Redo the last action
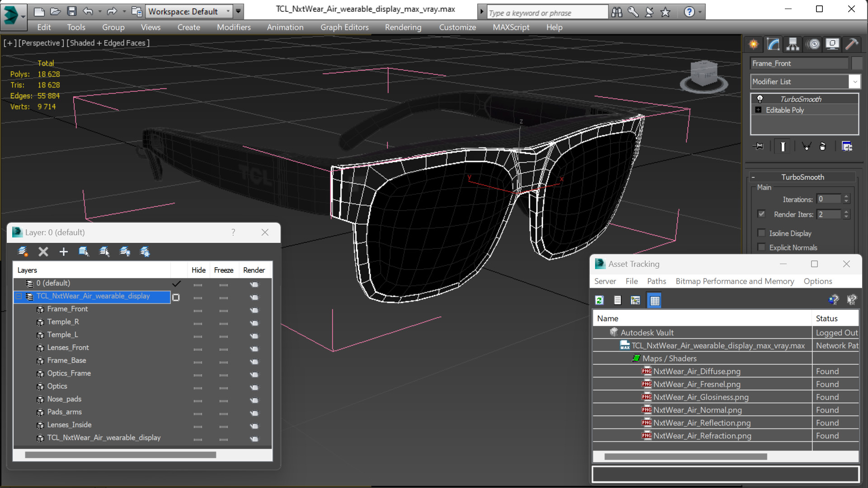Screen dimensions: 868x488 click(x=112, y=11)
